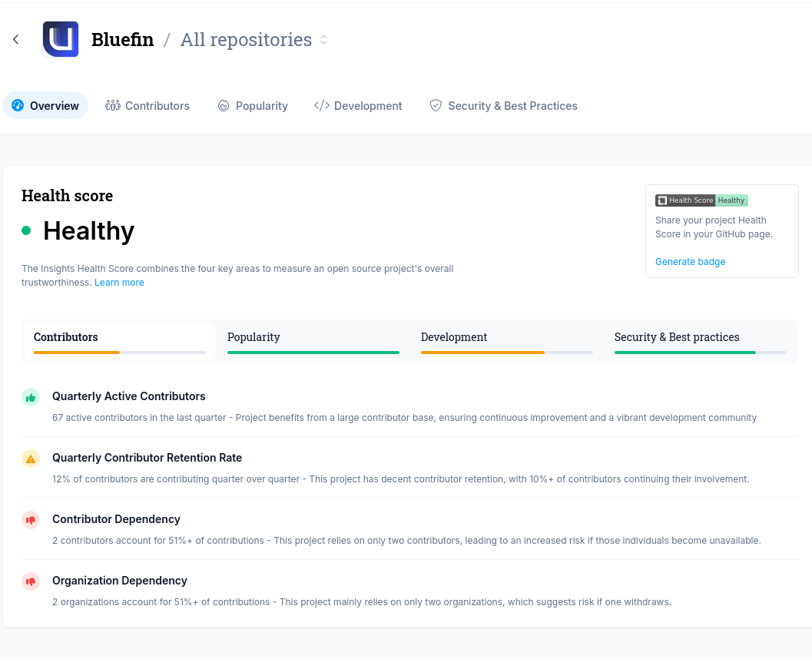Click the Overview gauge icon
The image size is (812, 659).
[18, 105]
